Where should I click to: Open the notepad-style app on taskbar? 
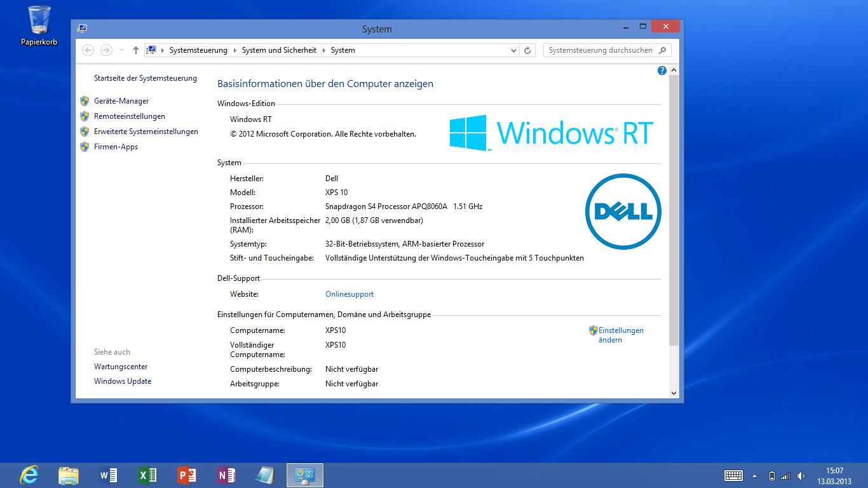[265, 475]
